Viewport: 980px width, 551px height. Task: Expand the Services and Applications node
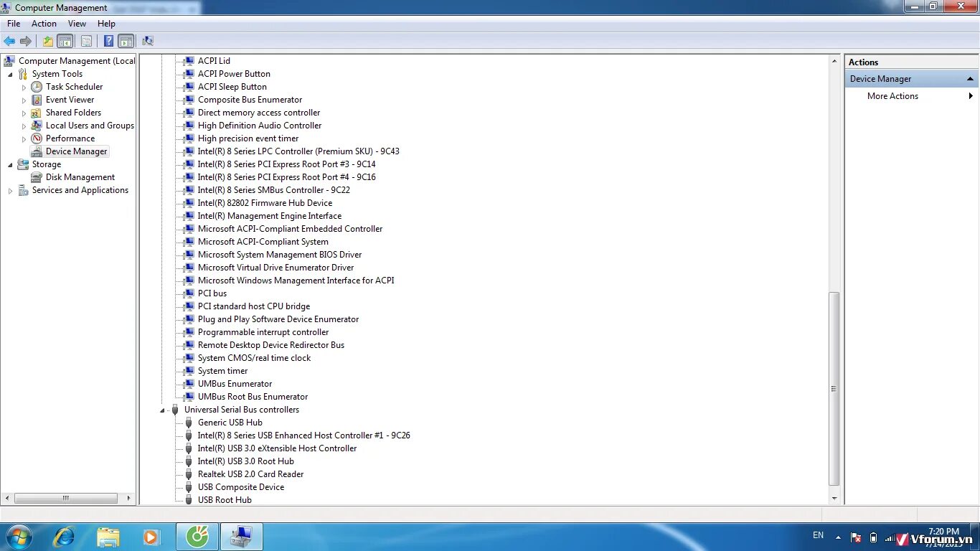11,190
